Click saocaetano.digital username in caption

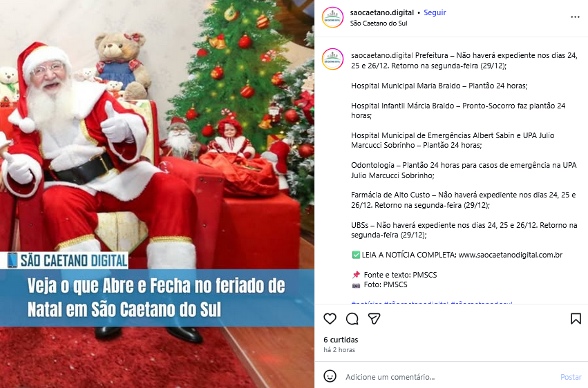pos(381,55)
